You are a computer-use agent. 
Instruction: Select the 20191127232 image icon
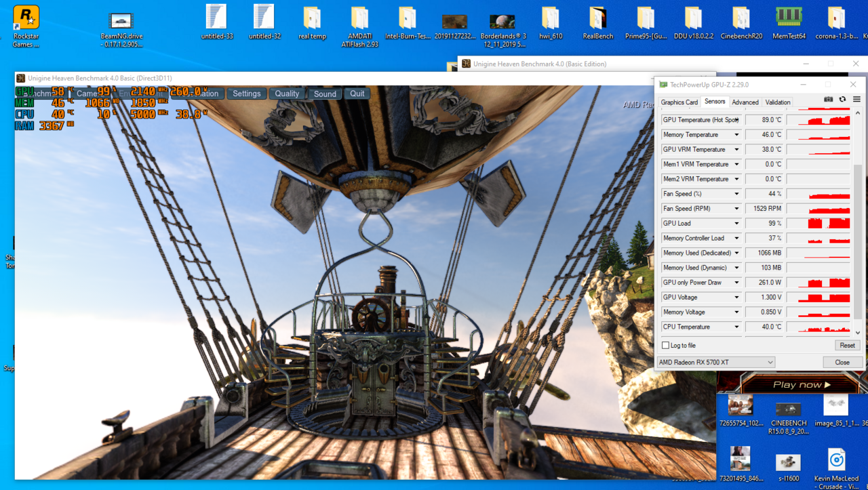coord(454,26)
